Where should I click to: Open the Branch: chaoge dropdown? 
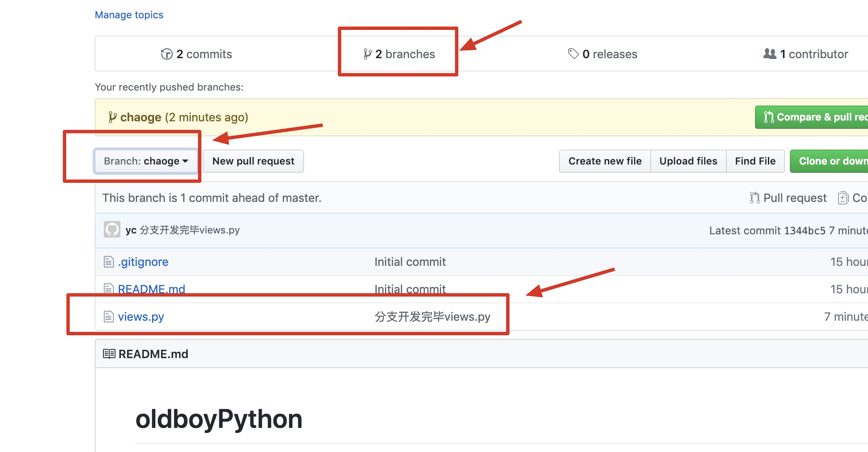[146, 161]
